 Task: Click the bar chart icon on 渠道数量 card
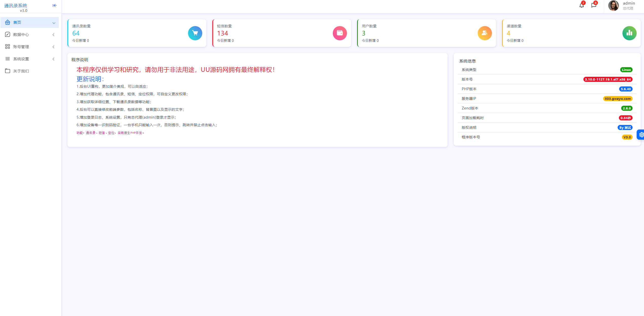click(x=629, y=33)
